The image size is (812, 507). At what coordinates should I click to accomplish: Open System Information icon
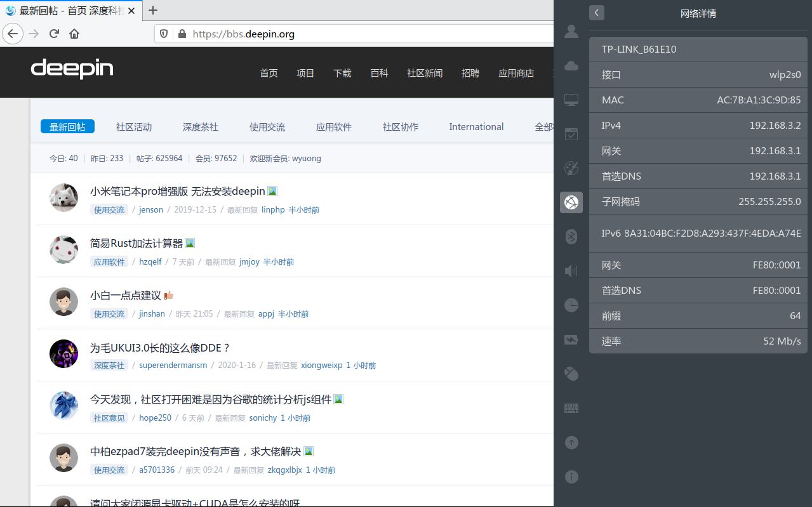pos(571,477)
